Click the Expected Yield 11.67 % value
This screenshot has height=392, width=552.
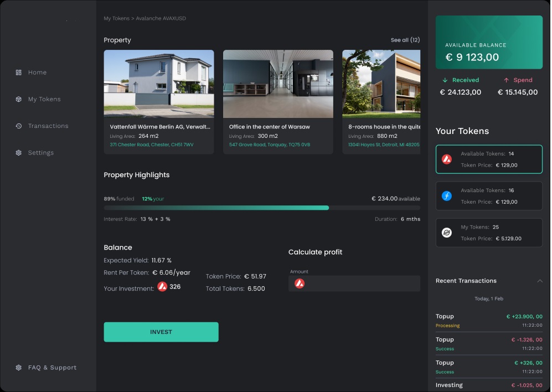(x=162, y=260)
